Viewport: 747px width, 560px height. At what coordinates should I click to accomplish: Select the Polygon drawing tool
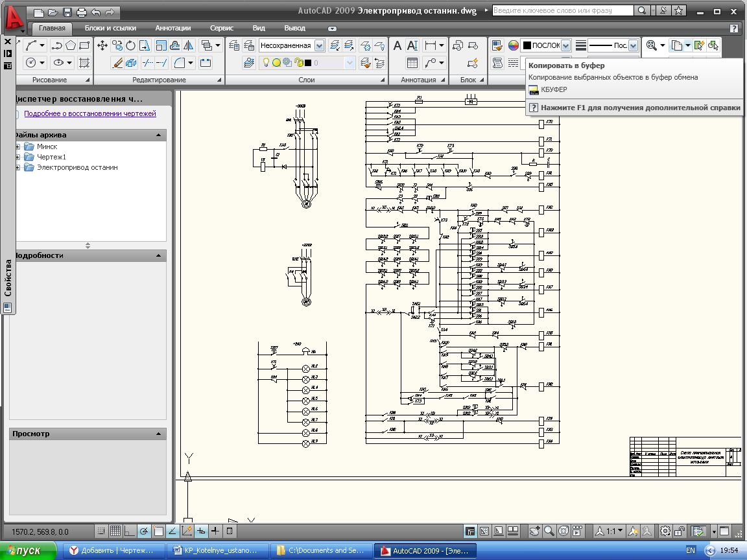coord(71,46)
